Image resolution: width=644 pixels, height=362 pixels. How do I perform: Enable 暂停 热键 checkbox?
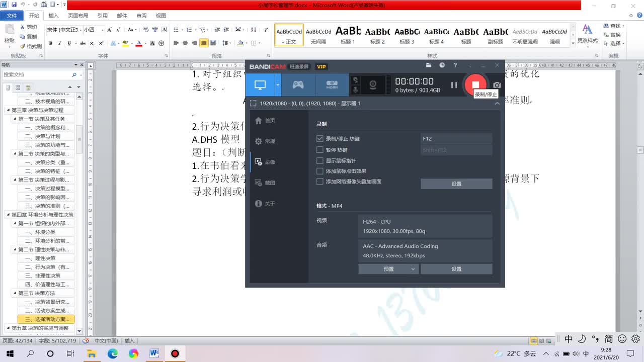(x=319, y=150)
